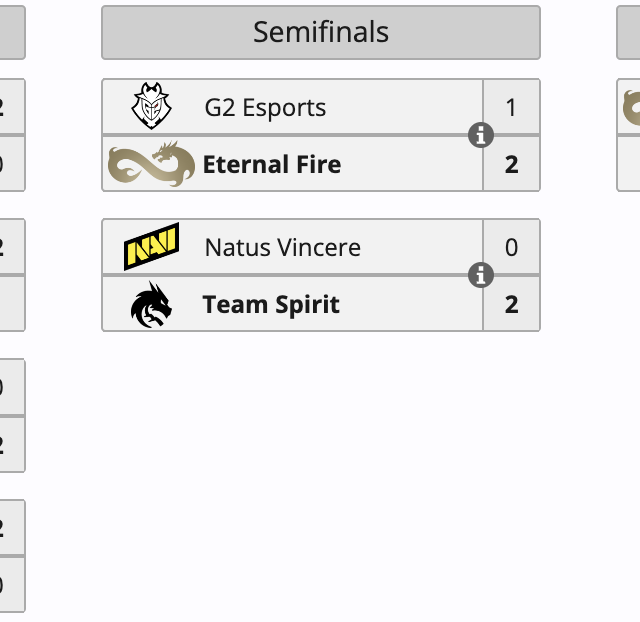Screen dimensions: 640x622
Task: Click Eternal Fire score of 2
Action: click(512, 164)
